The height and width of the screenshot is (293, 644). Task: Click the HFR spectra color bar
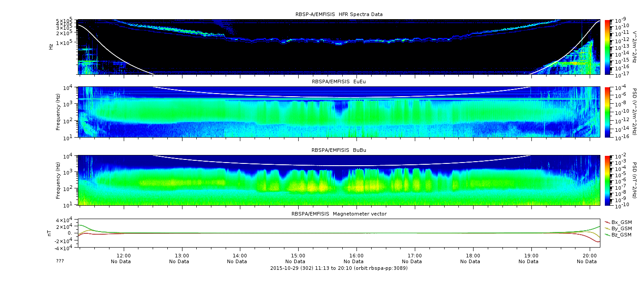(608, 47)
